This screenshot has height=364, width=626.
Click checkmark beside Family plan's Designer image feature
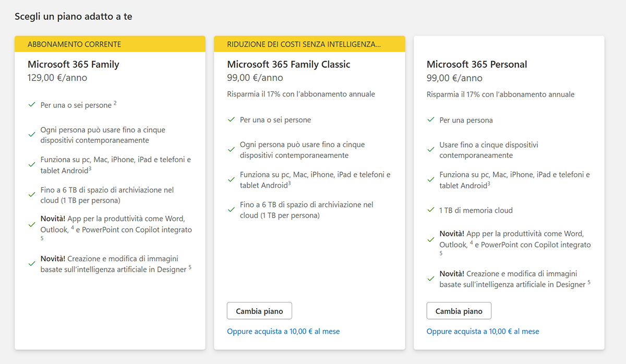pyautogui.click(x=32, y=264)
